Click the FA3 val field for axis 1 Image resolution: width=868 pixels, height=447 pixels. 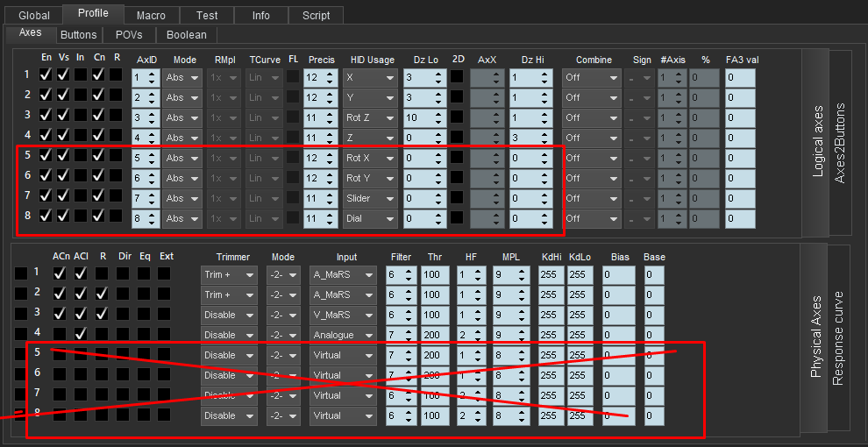pyautogui.click(x=739, y=77)
